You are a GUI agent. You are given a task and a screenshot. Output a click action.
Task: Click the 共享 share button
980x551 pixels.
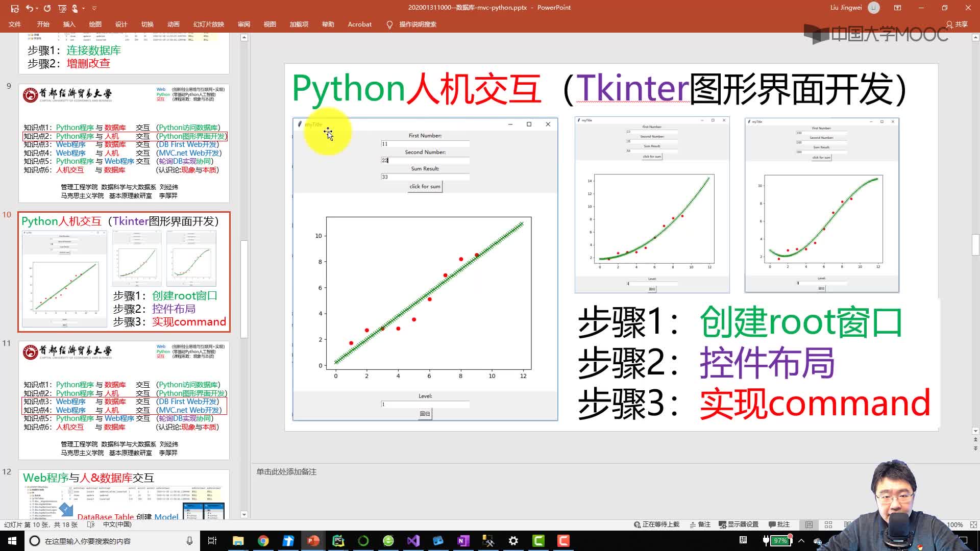pos(957,24)
